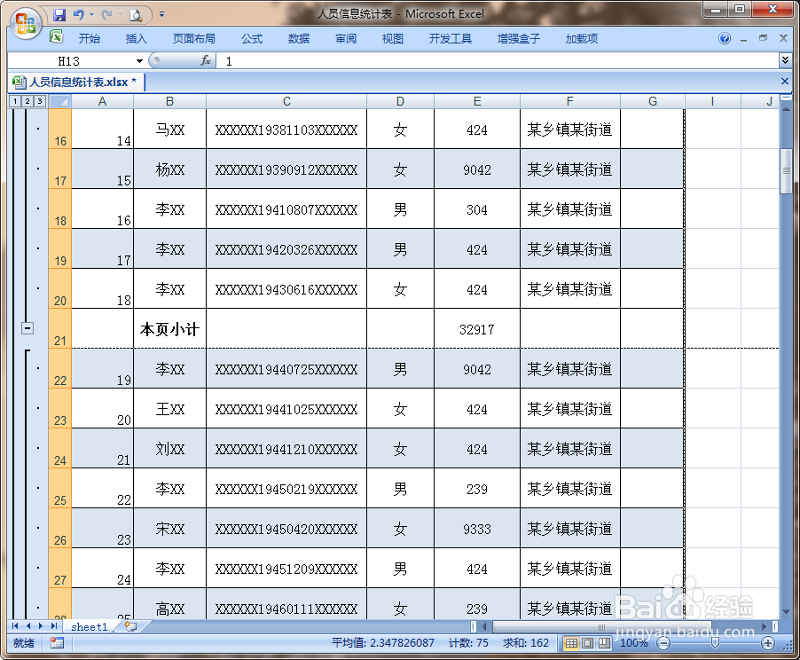Open the 开发工具 ribbon tab
Image resolution: width=800 pixels, height=660 pixels.
451,38
